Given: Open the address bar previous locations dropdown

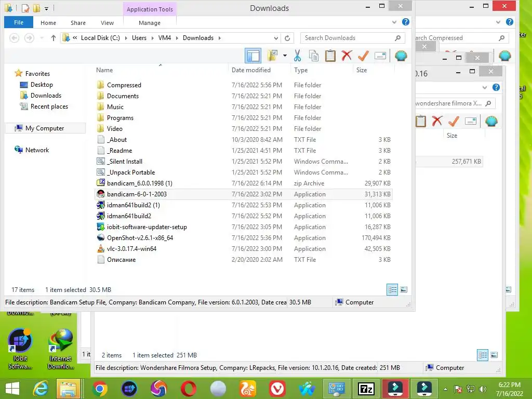Looking at the screenshot, I should [276, 38].
